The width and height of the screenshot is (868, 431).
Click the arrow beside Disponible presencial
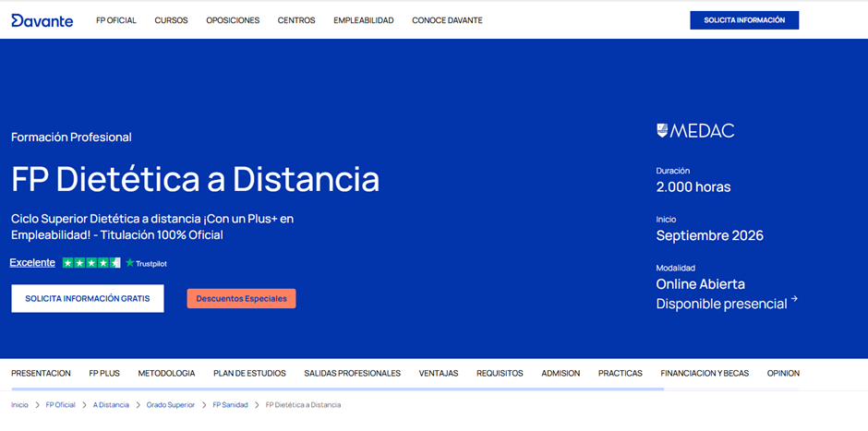[x=794, y=299]
